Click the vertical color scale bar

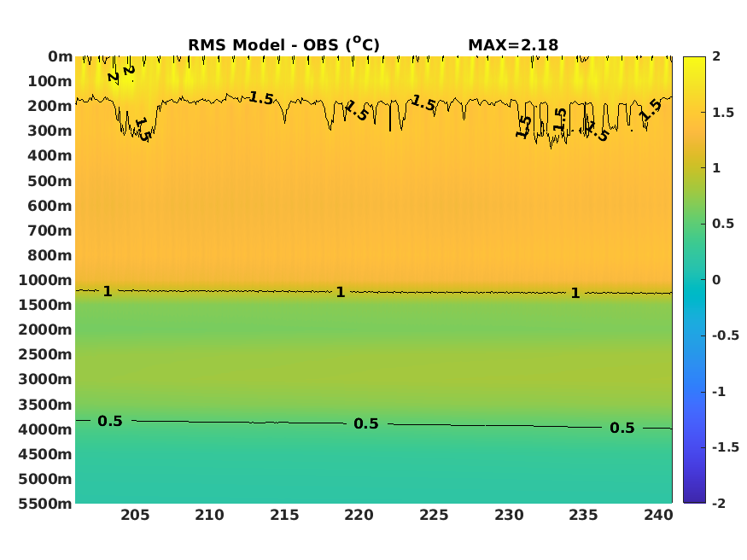pos(694,280)
